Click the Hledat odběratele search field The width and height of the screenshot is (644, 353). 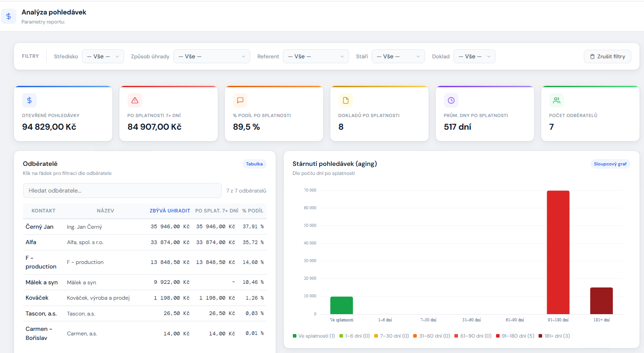pos(122,191)
